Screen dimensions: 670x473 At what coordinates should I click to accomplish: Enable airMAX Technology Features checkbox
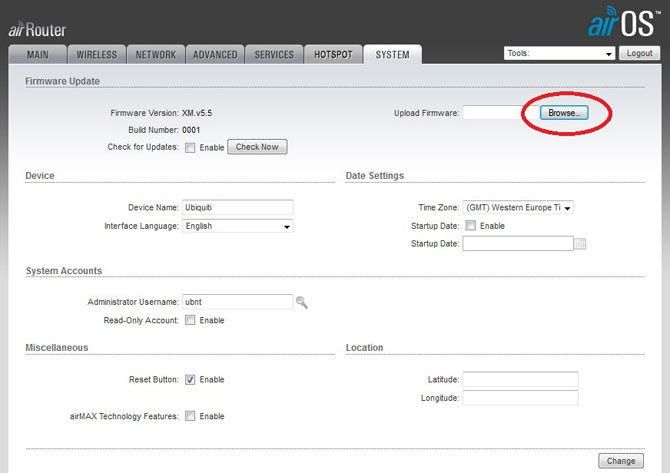click(x=190, y=416)
